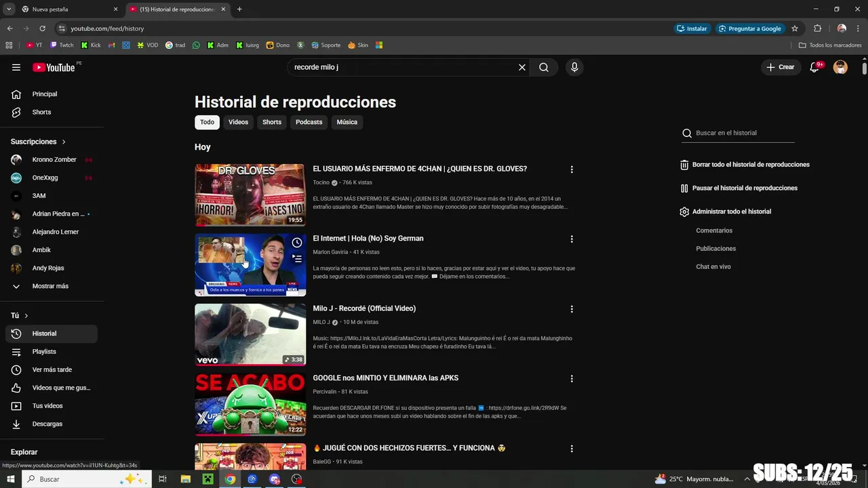Click the Milo J - Recordé title
868x488 pixels.
[364, 308]
